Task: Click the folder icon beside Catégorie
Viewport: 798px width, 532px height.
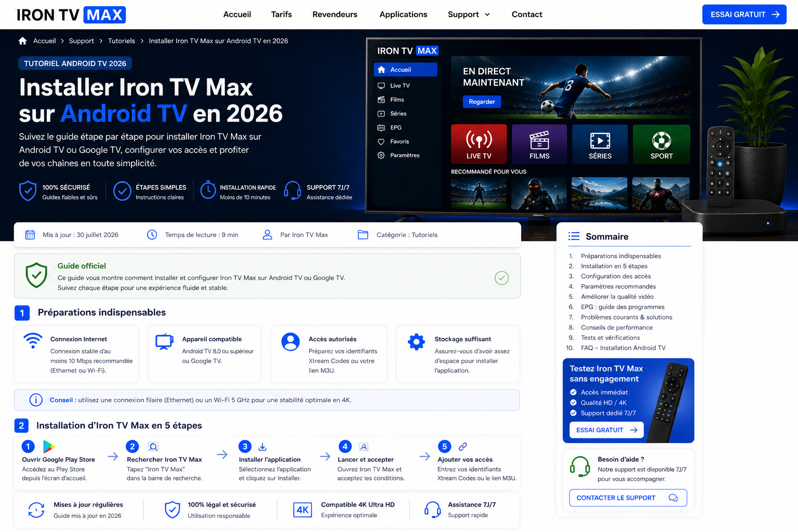Action: [x=363, y=235]
